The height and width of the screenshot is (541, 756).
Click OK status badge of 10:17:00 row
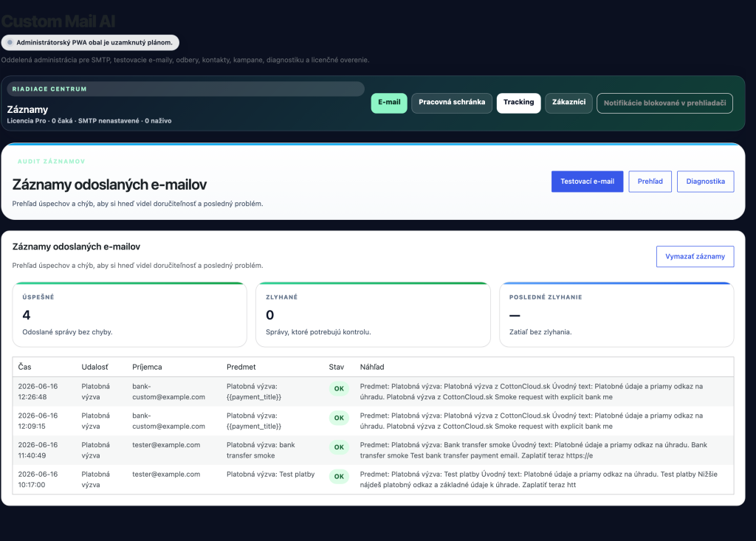[339, 476]
